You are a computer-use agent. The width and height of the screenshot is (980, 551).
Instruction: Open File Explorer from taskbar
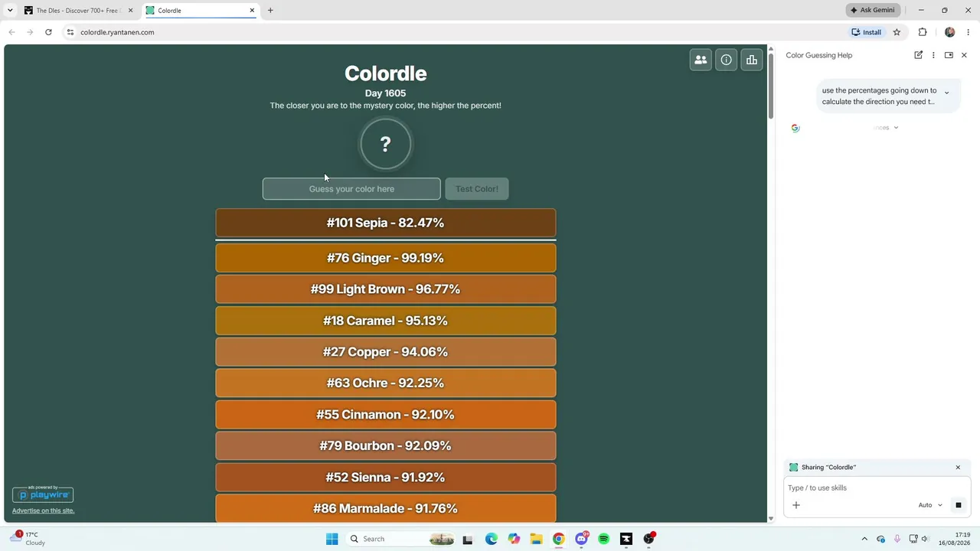click(536, 539)
